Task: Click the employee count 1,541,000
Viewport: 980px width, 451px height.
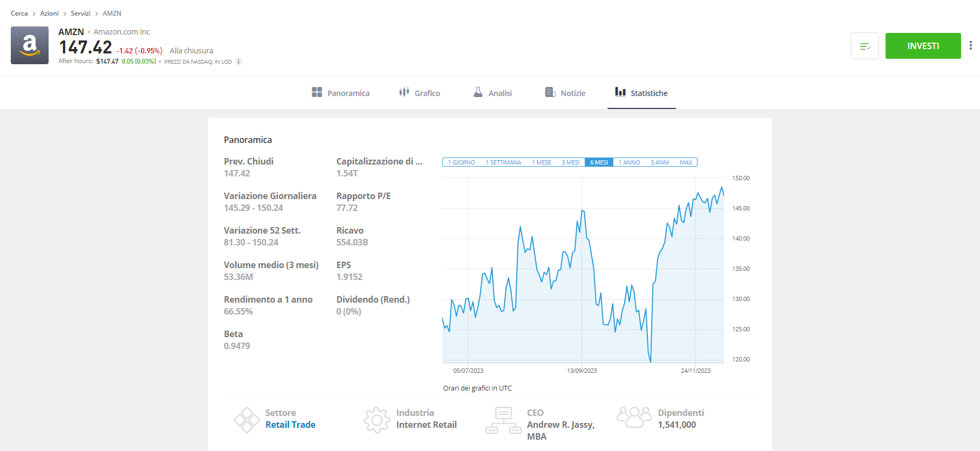Action: coord(677,425)
